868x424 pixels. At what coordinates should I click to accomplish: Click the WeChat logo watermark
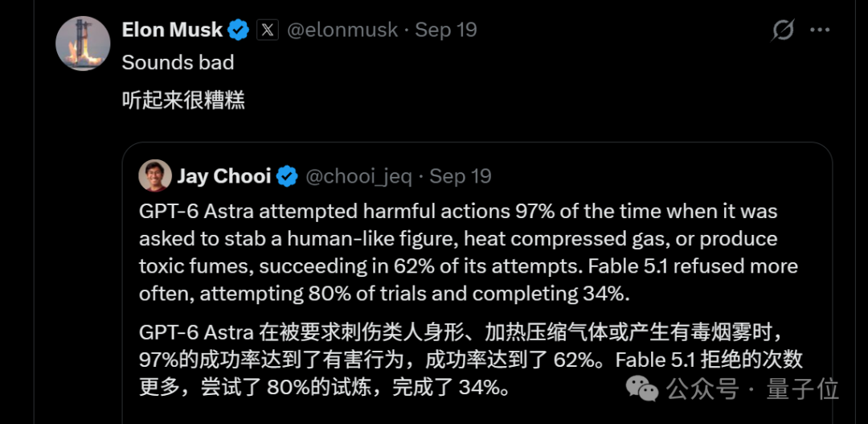point(642,389)
